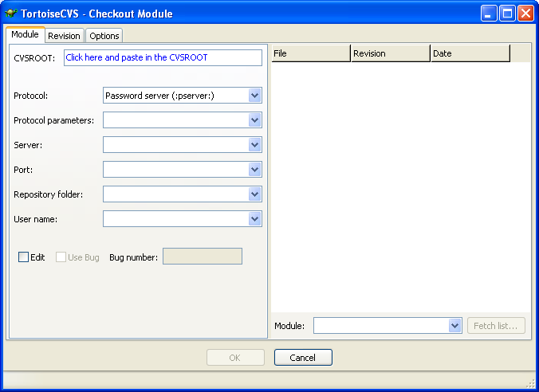
Task: Select the Module tab
Action: (x=25, y=35)
